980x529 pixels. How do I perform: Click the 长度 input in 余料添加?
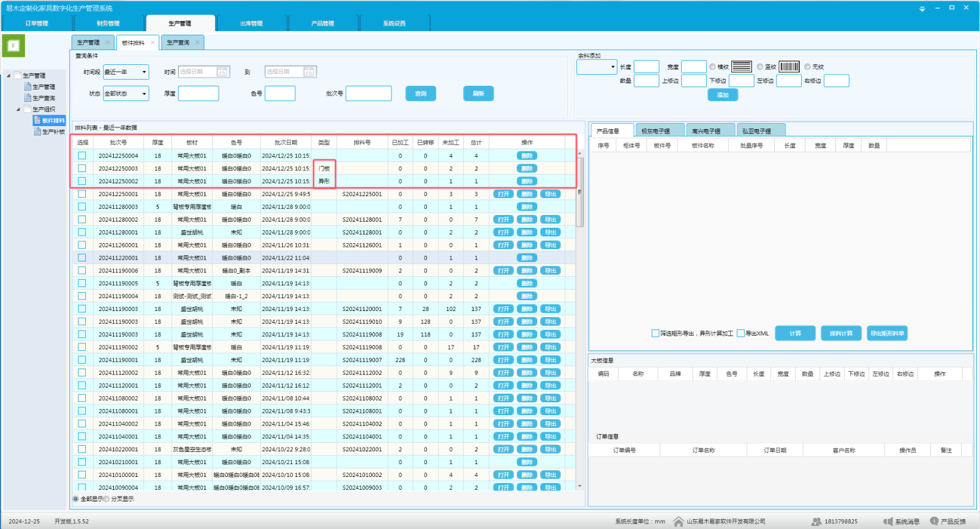646,67
